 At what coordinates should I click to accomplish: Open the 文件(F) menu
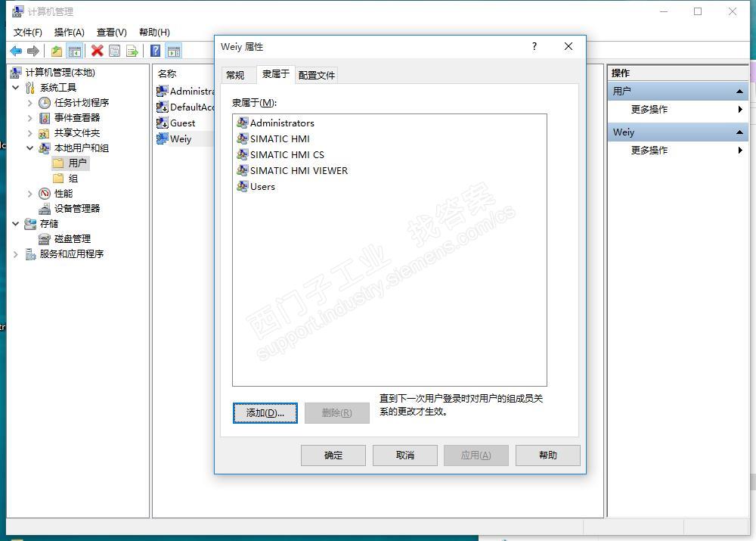click(x=27, y=33)
